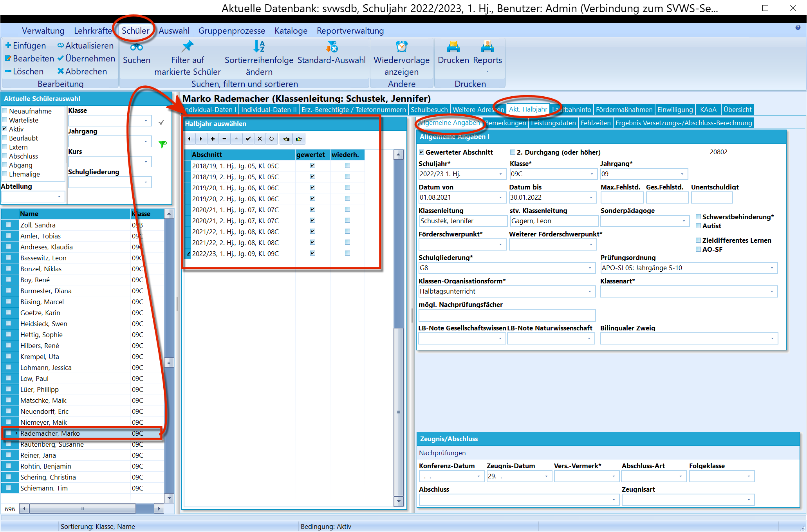Viewport: 807px width, 532px height.
Task: Expand the Schulgliederung G8 dropdown
Action: coord(590,268)
